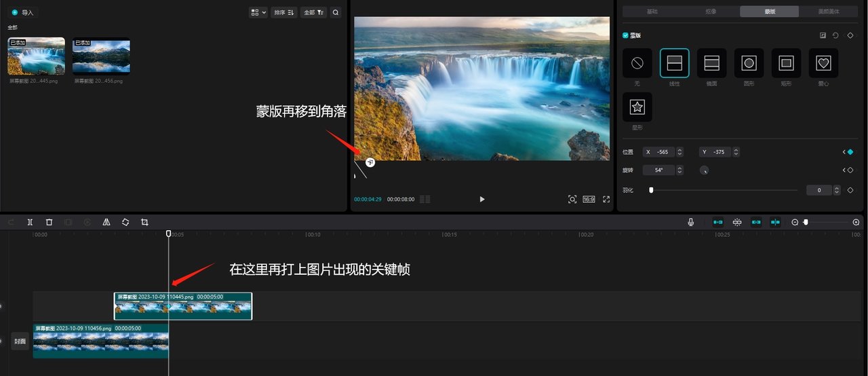The image size is (868, 376).
Task: Select the 110445.png clip on upper track
Action: point(183,306)
